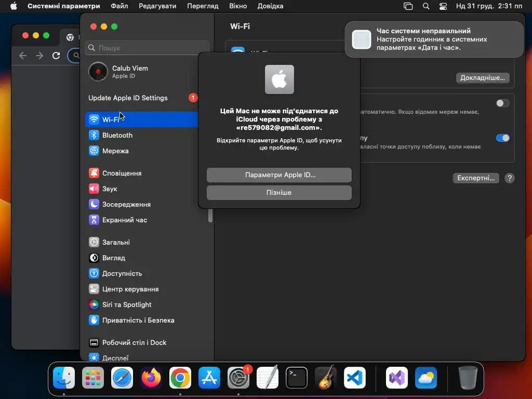Open Wi-Fi settings in sidebar

[x=141, y=119]
